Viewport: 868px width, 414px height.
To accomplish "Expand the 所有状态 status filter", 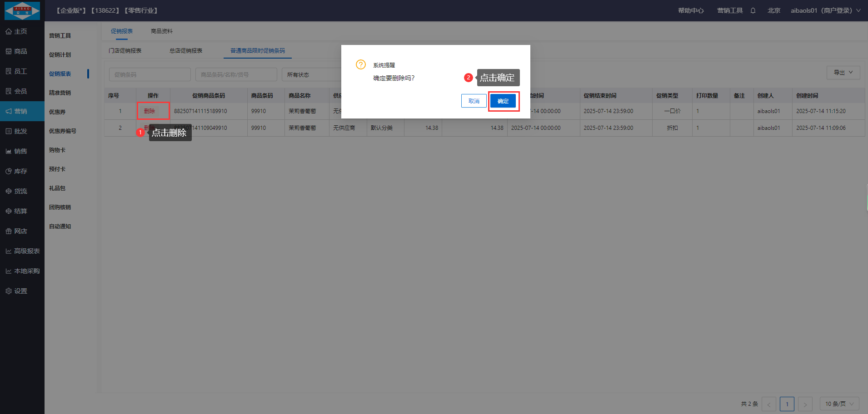I will point(311,74).
